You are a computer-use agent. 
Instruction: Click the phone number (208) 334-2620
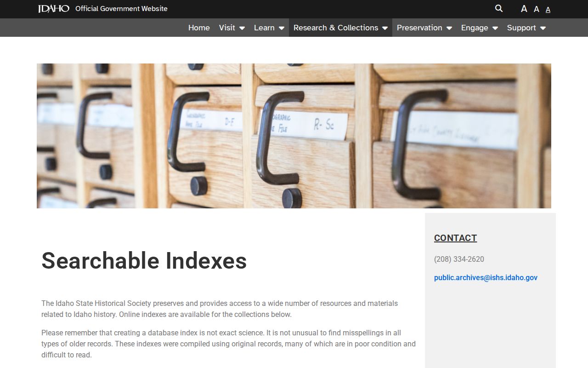point(459,259)
